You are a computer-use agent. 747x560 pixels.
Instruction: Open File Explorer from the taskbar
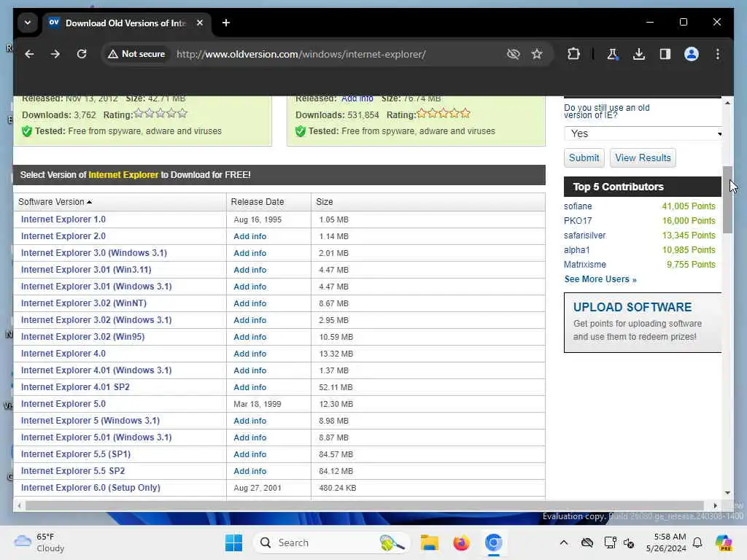pyautogui.click(x=429, y=542)
